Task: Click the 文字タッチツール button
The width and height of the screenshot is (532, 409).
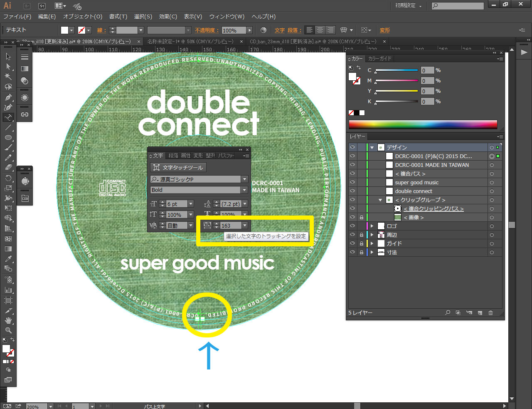Action: [178, 167]
